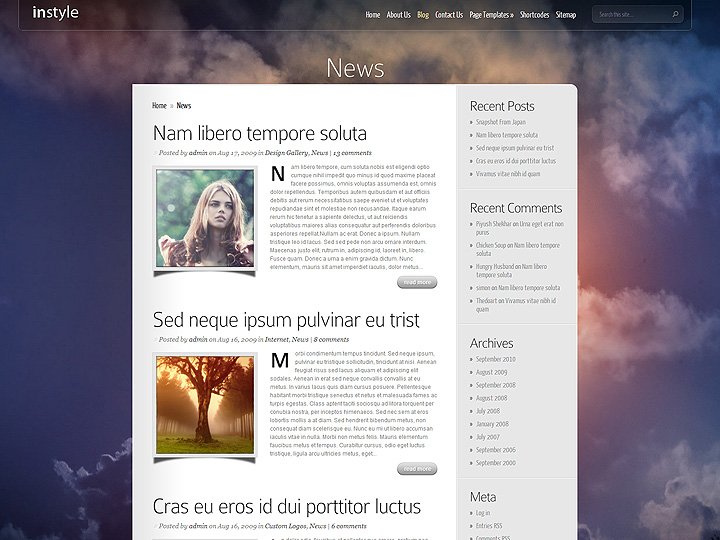720x540 pixels.
Task: Click the instyle site logo
Action: coord(56,13)
